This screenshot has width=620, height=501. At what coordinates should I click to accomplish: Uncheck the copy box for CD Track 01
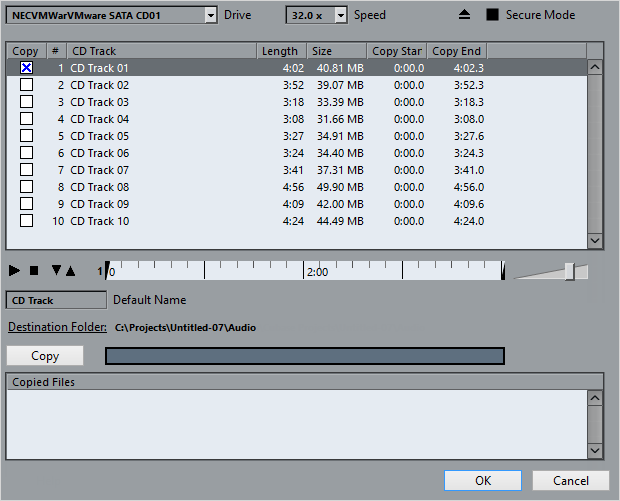click(x=26, y=68)
